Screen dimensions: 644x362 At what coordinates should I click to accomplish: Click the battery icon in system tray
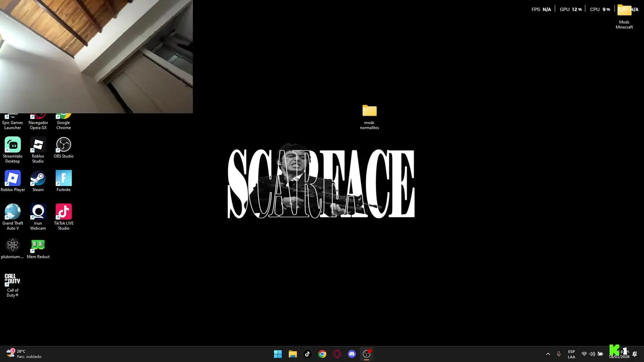click(600, 354)
